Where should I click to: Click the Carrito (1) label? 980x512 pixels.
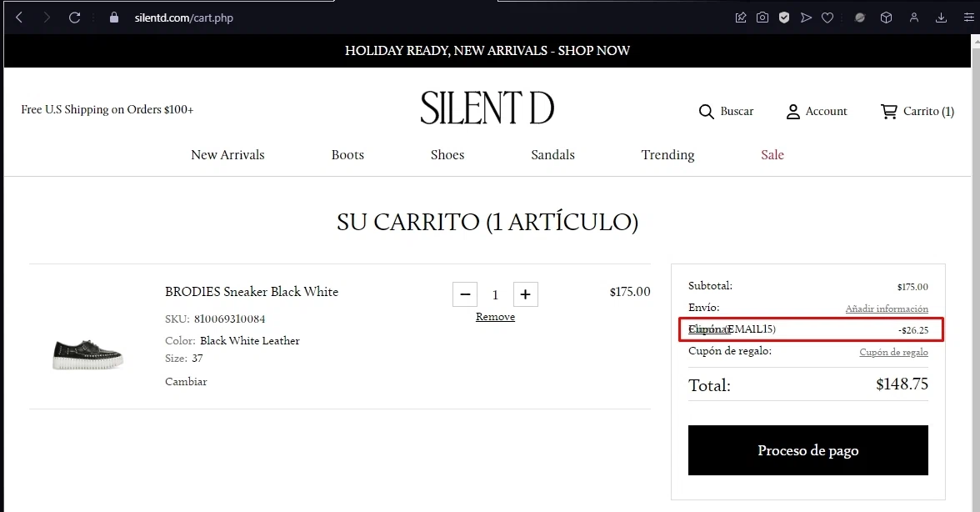pyautogui.click(x=928, y=111)
